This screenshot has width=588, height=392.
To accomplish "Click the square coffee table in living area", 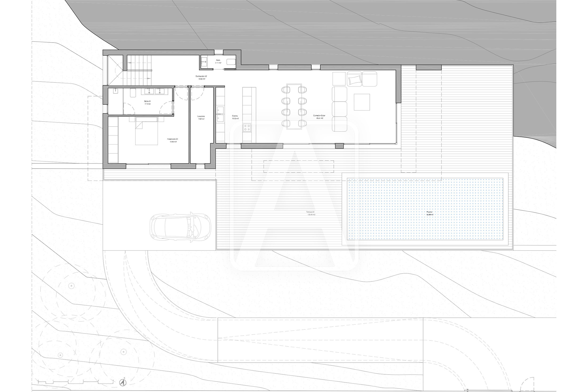I will pyautogui.click(x=362, y=102).
